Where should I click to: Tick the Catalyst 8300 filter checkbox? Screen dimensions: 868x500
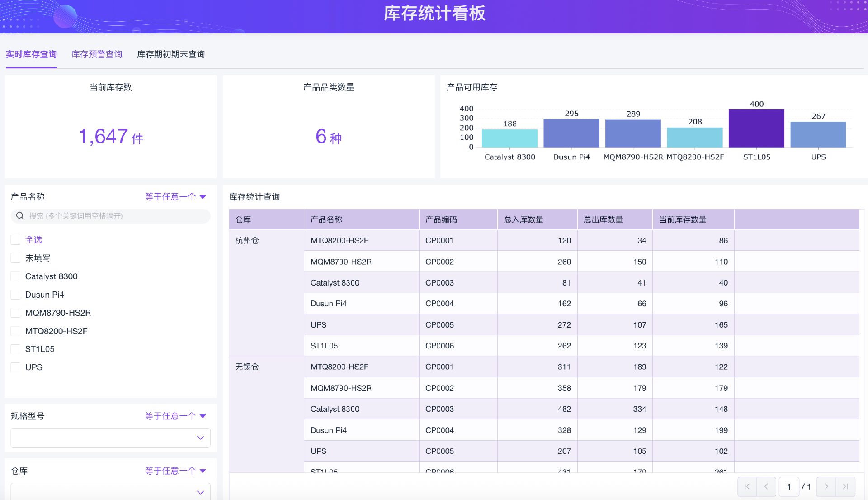[15, 276]
